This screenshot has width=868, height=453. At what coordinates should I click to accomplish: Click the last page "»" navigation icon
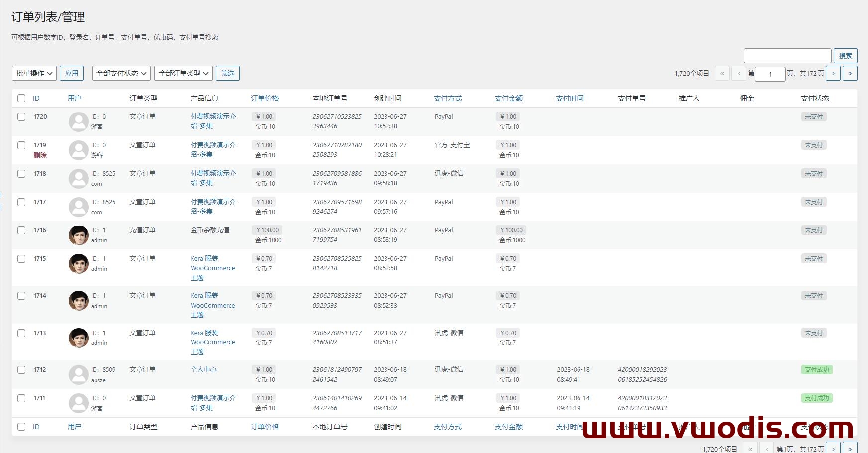tap(850, 73)
